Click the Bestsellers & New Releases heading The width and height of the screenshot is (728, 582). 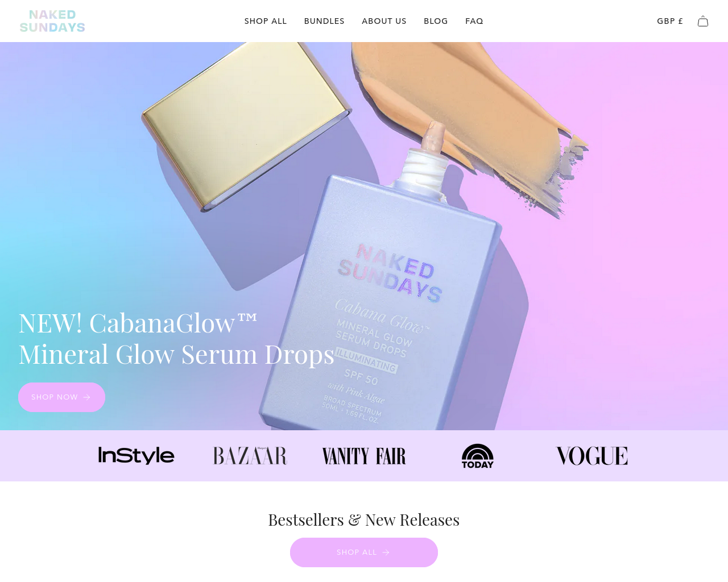point(364,519)
